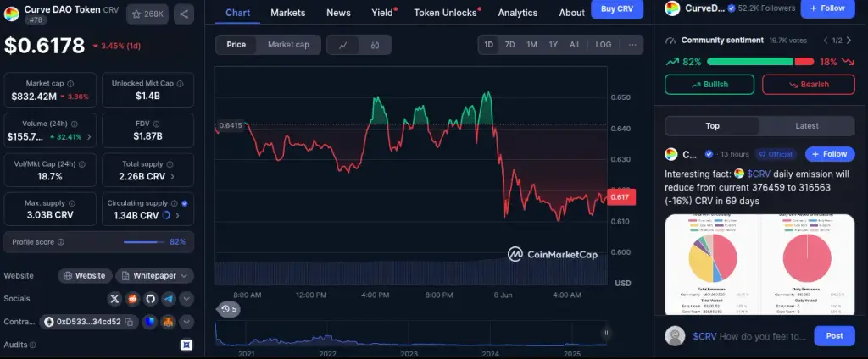
Task: Select line chart style
Action: (343, 45)
